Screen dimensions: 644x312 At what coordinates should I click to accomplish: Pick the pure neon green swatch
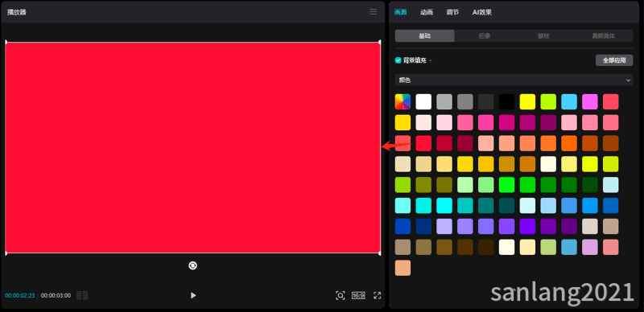pos(507,185)
